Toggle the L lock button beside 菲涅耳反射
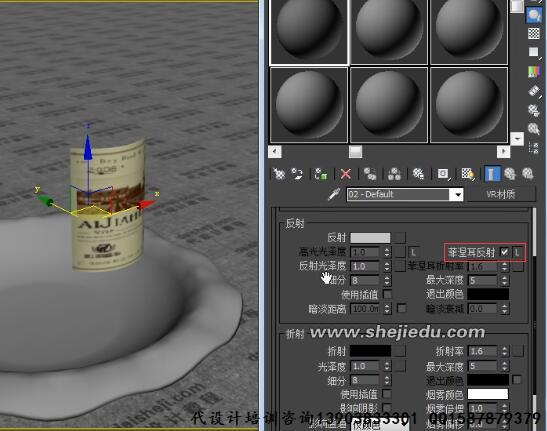The height and width of the screenshot is (431, 547). 517,252
